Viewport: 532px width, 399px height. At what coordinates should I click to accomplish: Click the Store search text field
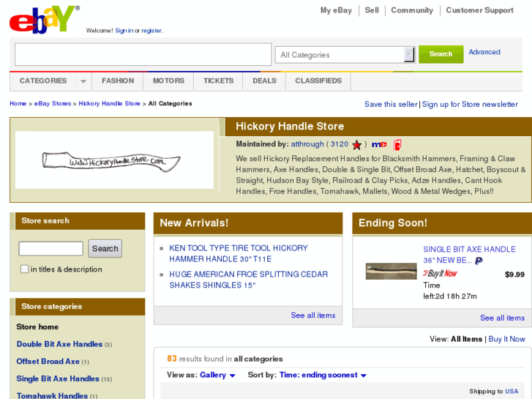click(x=51, y=249)
